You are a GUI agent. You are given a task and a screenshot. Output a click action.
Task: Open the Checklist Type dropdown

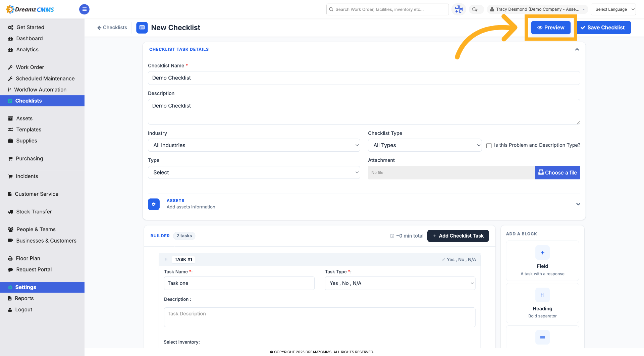(x=425, y=145)
